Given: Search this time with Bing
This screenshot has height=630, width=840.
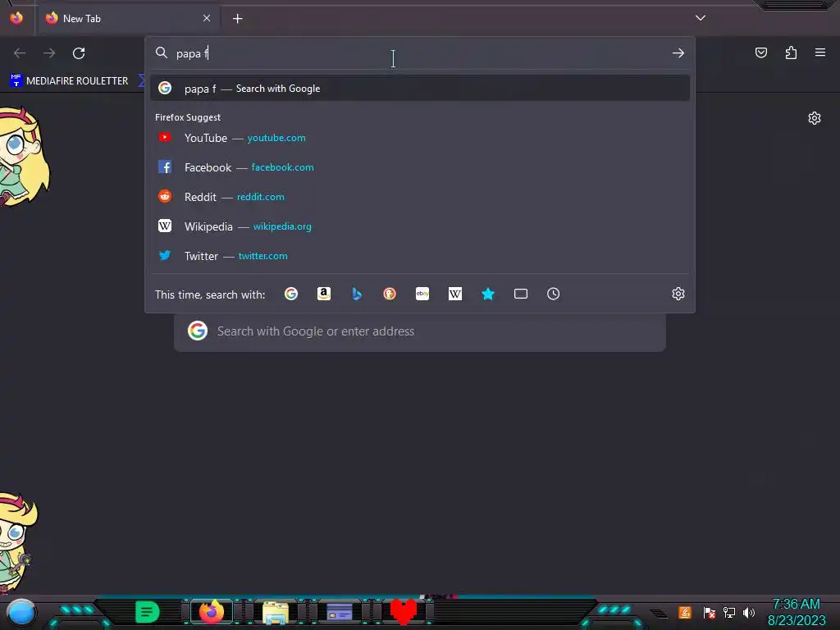Looking at the screenshot, I should coord(357,294).
